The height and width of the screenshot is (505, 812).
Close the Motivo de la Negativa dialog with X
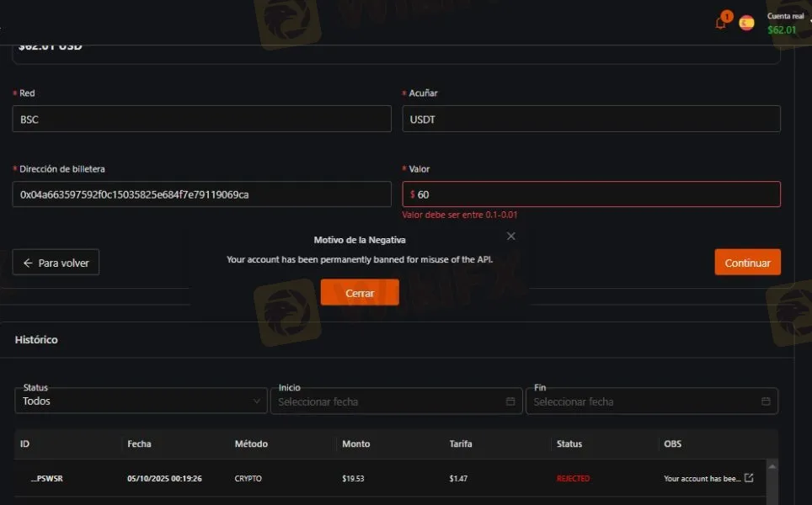[x=511, y=237]
